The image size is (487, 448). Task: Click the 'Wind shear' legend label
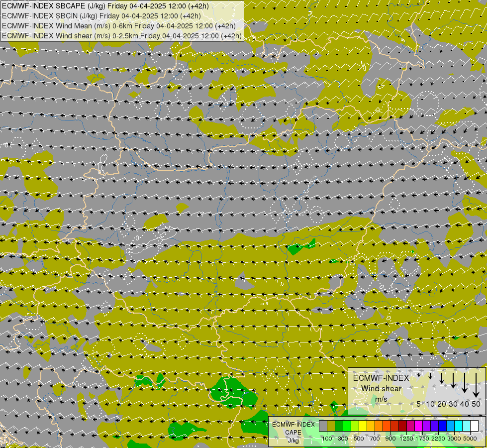[x=381, y=389]
